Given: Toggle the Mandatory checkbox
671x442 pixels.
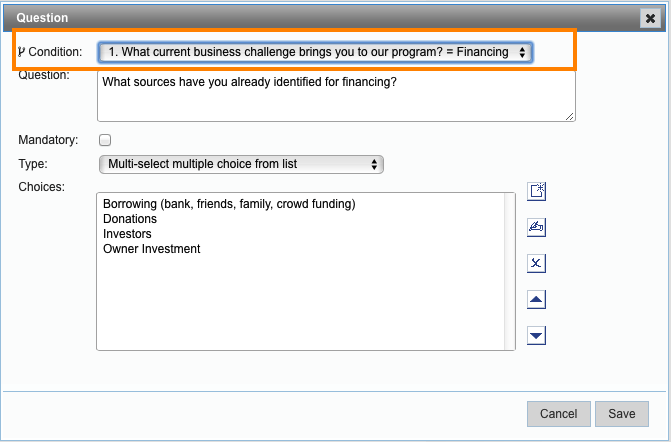Looking at the screenshot, I should coord(105,140).
